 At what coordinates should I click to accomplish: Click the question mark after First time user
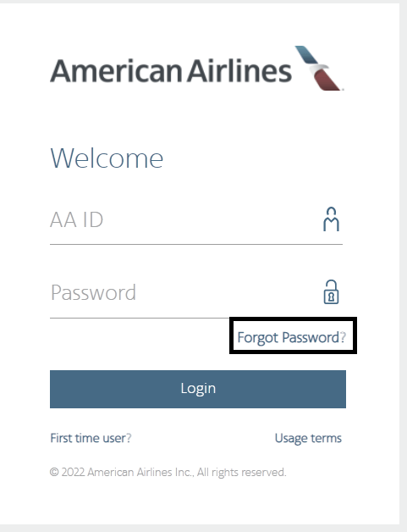click(129, 438)
